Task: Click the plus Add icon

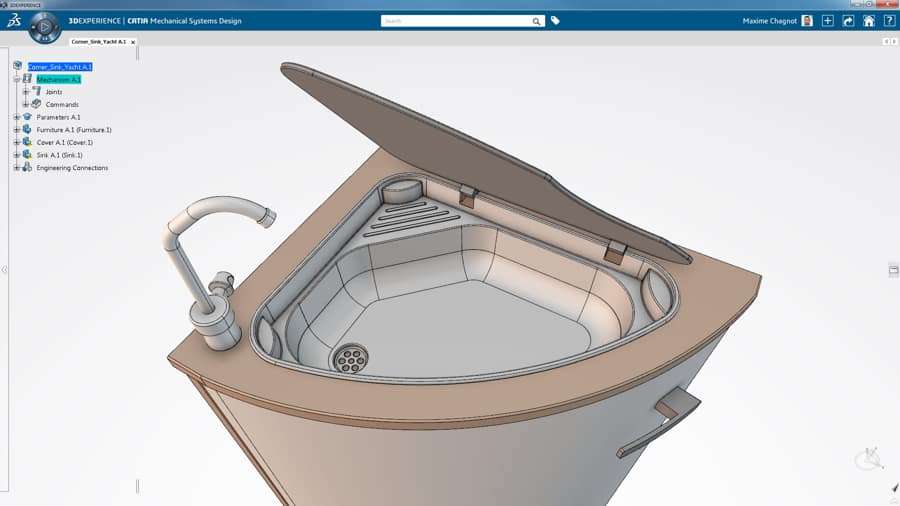Action: tap(828, 21)
